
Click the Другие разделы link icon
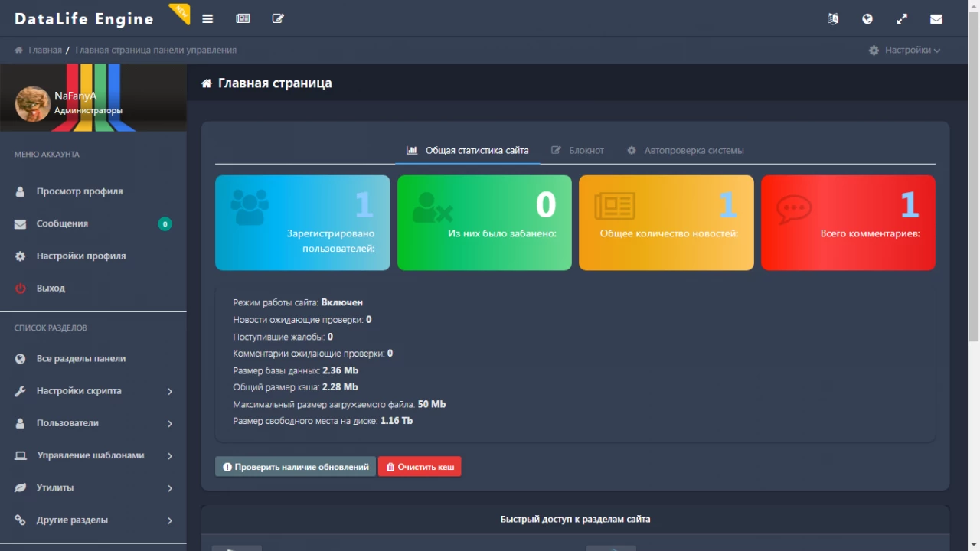coord(21,520)
